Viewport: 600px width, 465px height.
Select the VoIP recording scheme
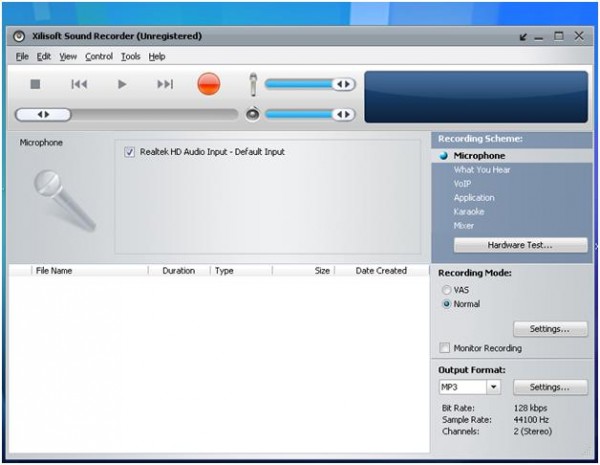[462, 184]
